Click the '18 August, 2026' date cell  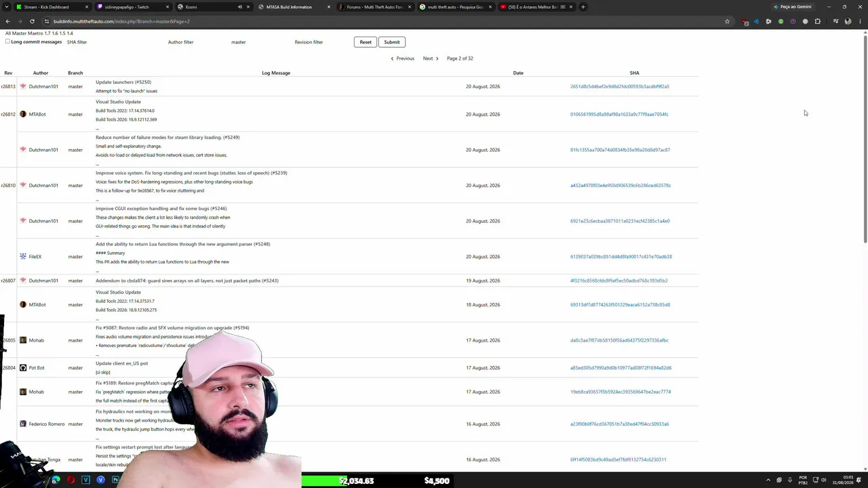pyautogui.click(x=483, y=304)
